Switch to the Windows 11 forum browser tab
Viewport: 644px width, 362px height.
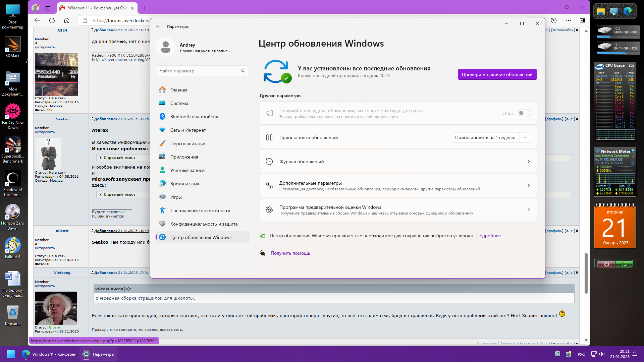[97, 8]
